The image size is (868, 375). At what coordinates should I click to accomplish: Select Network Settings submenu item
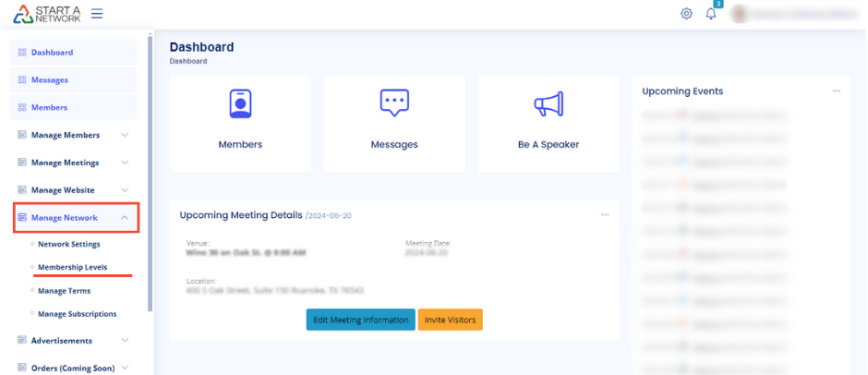pyautogui.click(x=68, y=244)
